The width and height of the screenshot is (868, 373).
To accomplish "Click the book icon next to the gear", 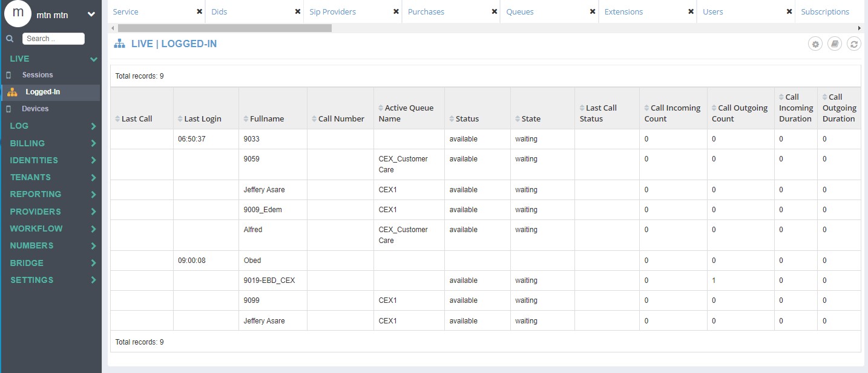I will click(835, 44).
